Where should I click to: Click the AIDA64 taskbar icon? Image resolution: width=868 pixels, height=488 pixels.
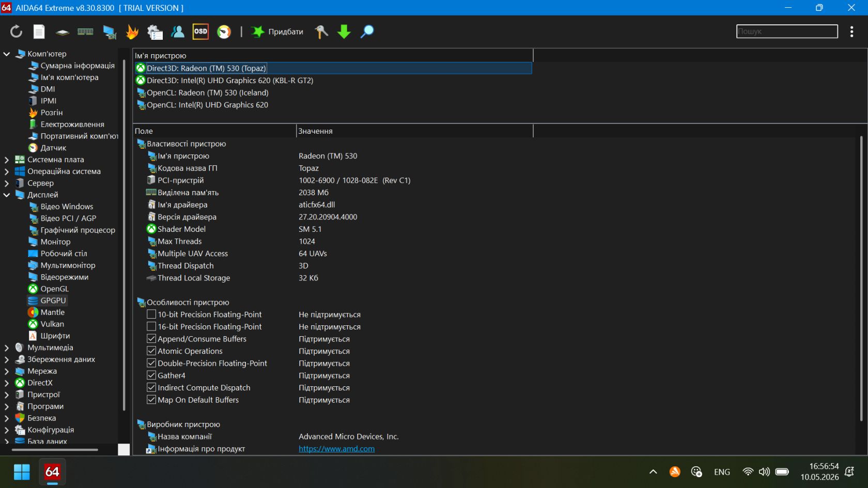[52, 471]
